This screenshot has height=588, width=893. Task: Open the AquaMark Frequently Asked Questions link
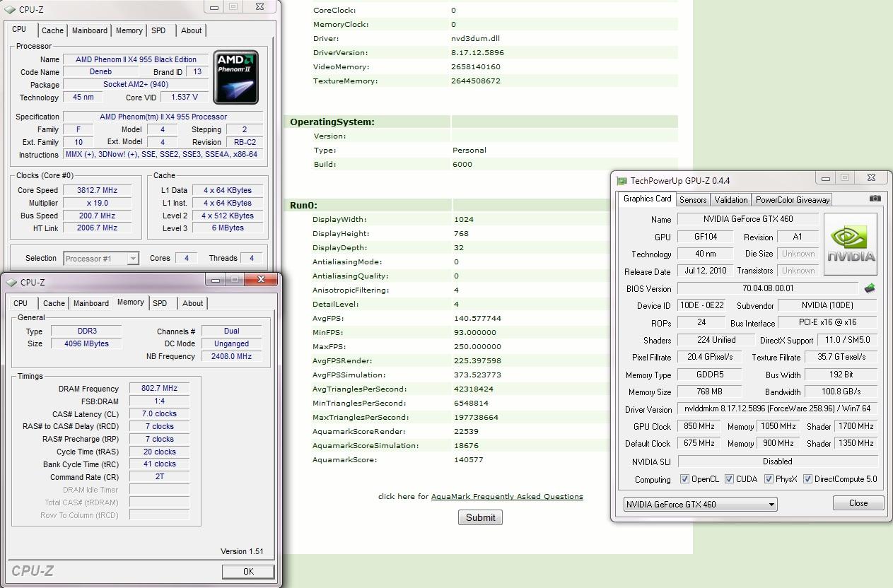click(x=507, y=496)
